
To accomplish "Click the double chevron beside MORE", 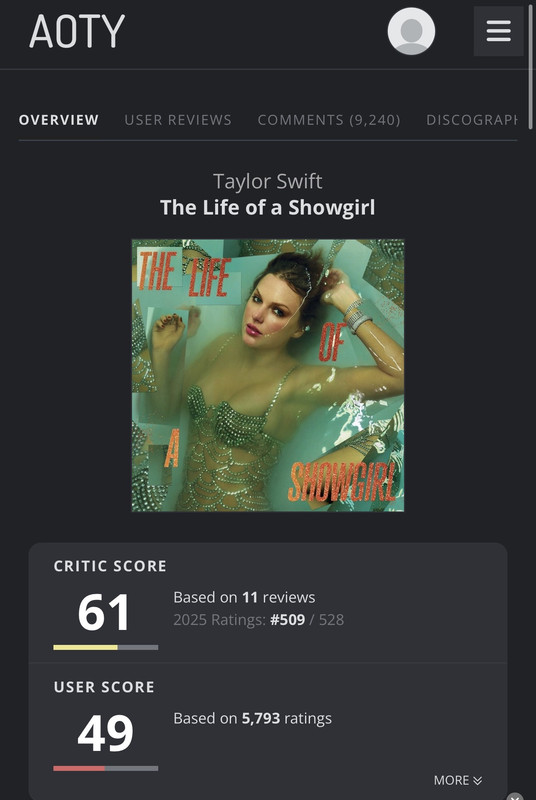I will [x=477, y=780].
